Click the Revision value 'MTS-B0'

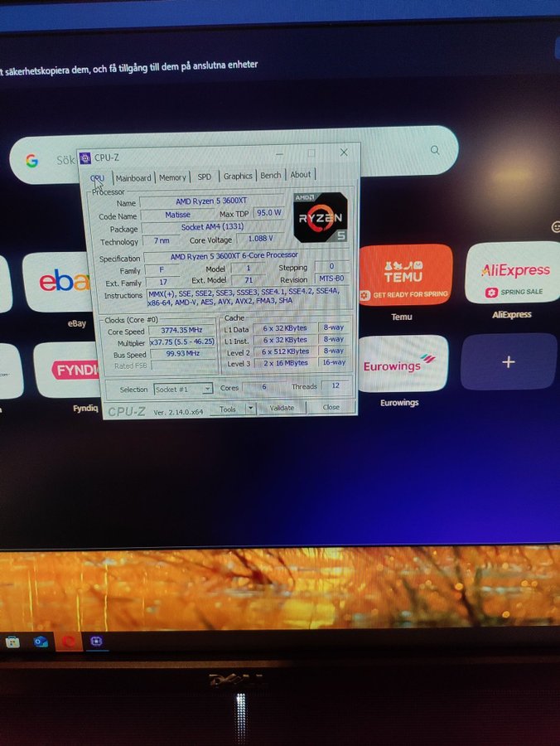pyautogui.click(x=331, y=279)
